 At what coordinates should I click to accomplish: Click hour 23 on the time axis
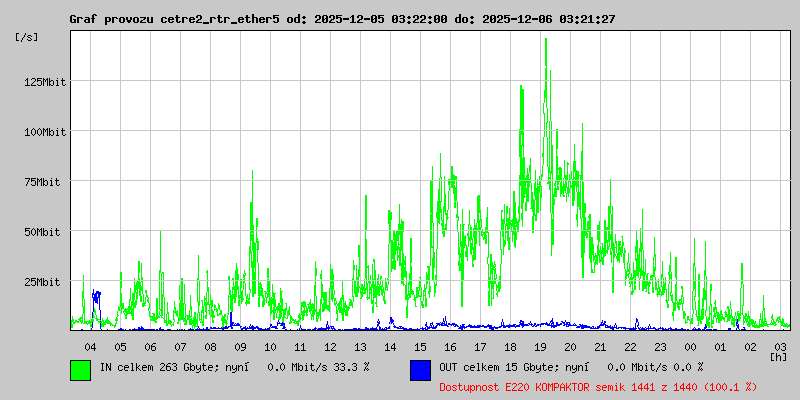pos(660,346)
